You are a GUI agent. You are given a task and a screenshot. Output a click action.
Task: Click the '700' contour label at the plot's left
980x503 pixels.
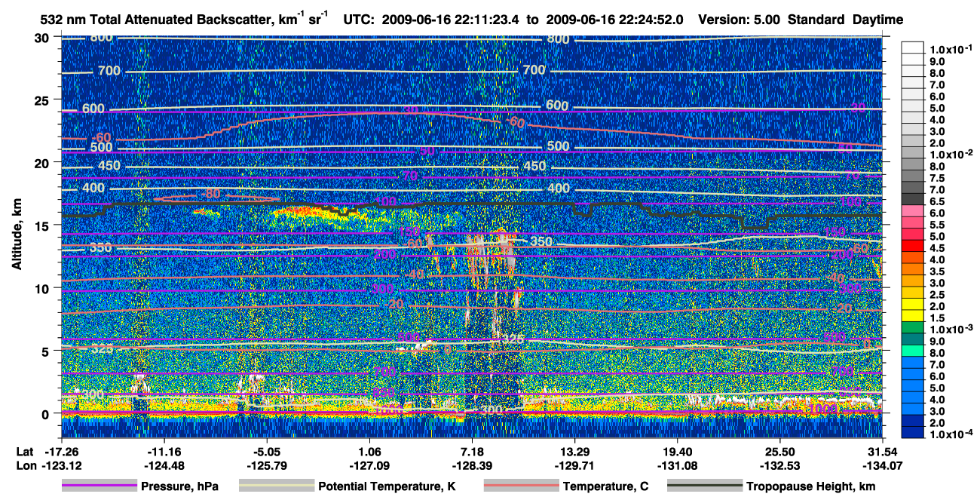point(109,72)
